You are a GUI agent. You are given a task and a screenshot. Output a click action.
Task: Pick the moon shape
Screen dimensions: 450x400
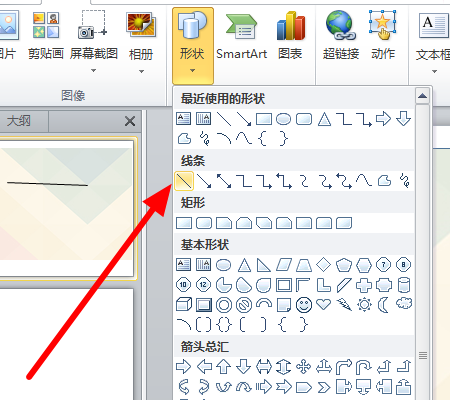[x=383, y=305]
